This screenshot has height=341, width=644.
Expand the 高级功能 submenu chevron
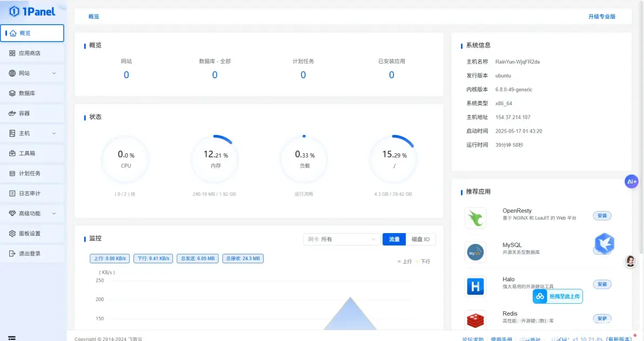pos(54,213)
